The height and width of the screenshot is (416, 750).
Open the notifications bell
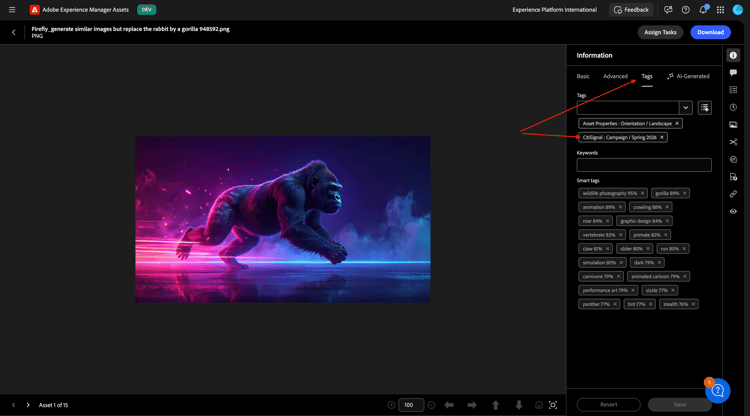pos(703,10)
